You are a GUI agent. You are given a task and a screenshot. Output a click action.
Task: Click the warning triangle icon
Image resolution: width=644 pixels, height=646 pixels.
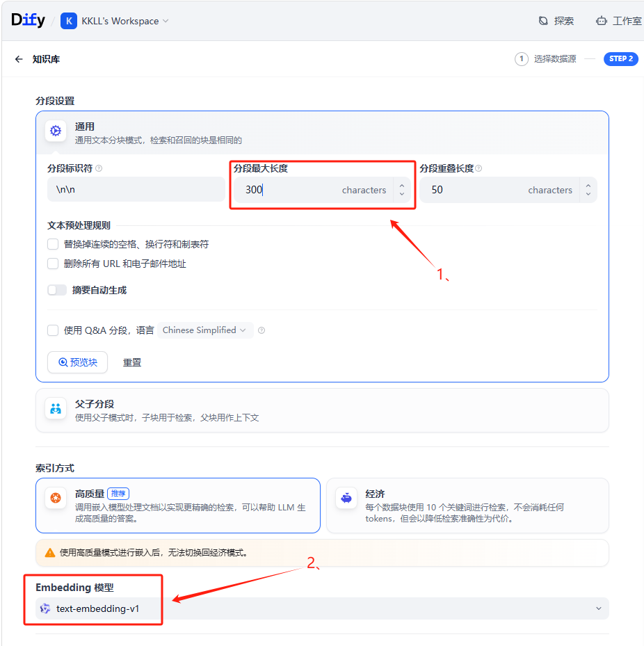pyautogui.click(x=50, y=553)
